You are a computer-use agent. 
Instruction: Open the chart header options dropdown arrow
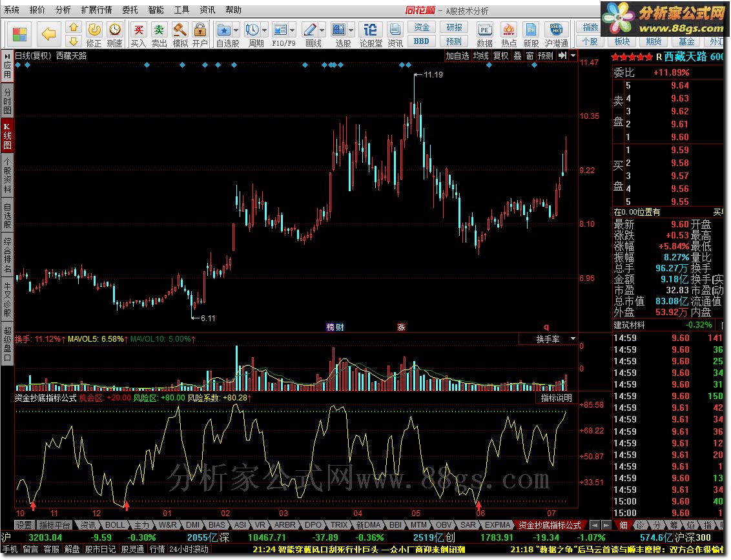pyautogui.click(x=573, y=56)
